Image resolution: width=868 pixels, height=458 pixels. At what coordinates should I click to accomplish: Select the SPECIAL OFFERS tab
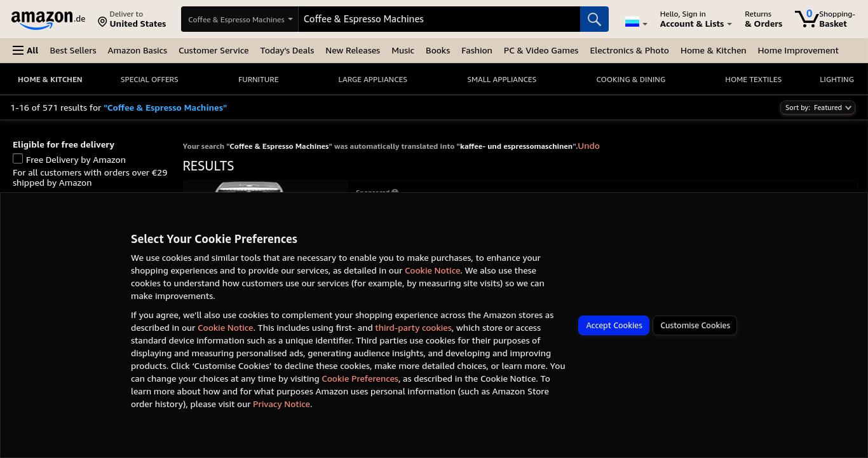click(149, 80)
